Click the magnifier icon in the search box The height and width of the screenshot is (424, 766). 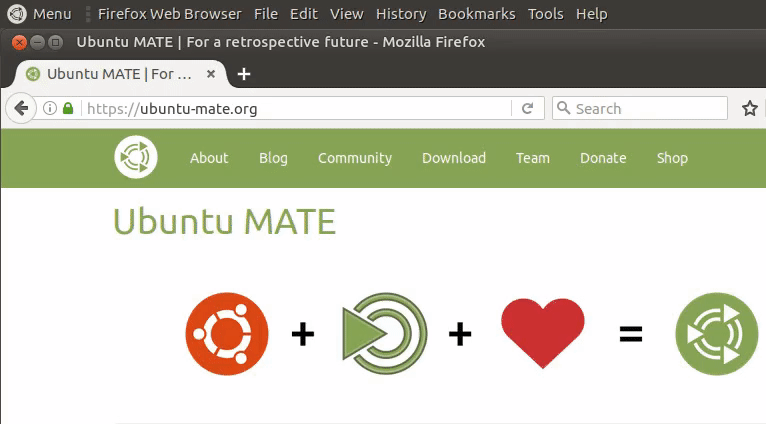563,107
